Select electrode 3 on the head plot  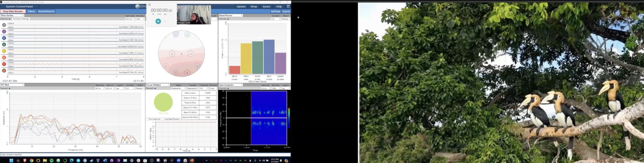(172, 54)
